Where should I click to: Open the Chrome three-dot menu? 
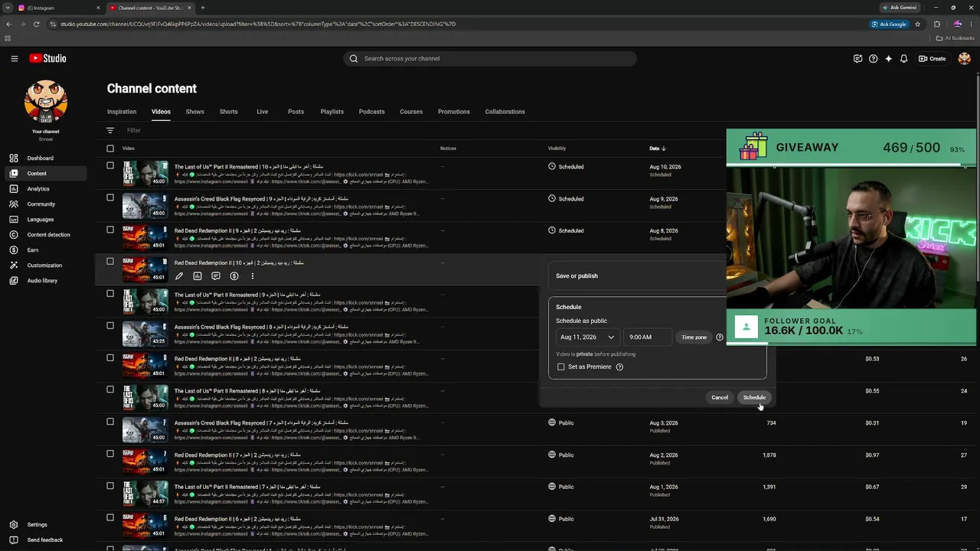[x=972, y=24]
